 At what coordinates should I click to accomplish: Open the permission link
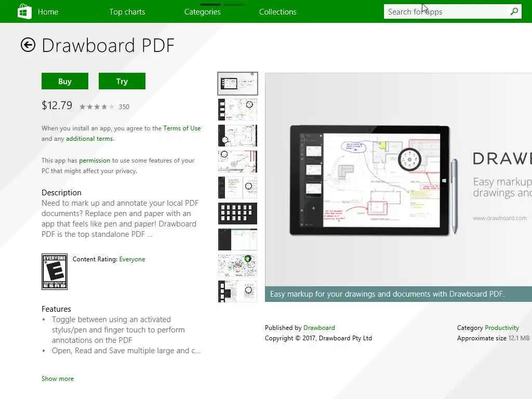click(95, 161)
